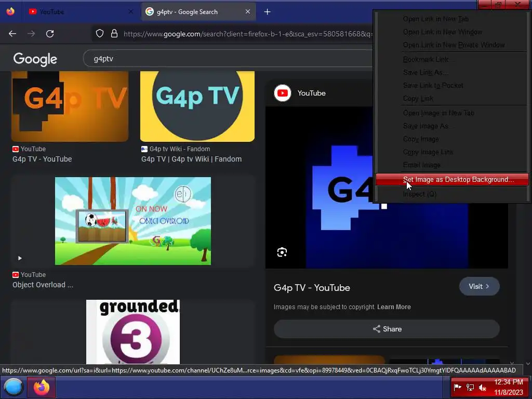Click the forward navigation arrow
This screenshot has width=532, height=399.
pos(31,34)
